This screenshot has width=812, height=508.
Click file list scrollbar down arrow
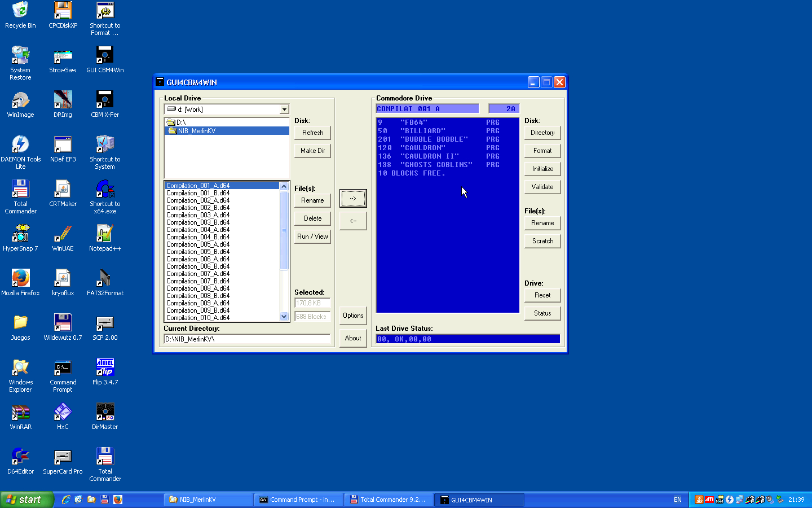(x=284, y=317)
